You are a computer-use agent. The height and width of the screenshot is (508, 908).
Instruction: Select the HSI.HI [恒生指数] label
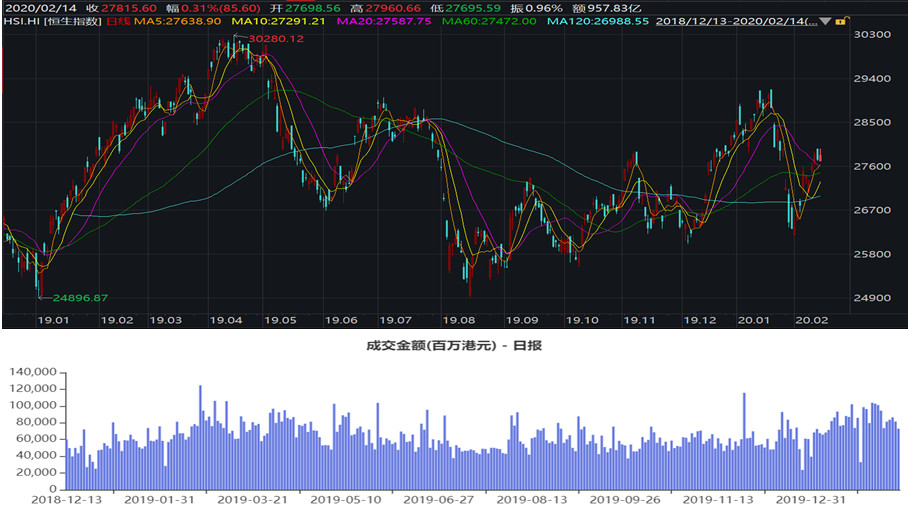pyautogui.click(x=52, y=21)
